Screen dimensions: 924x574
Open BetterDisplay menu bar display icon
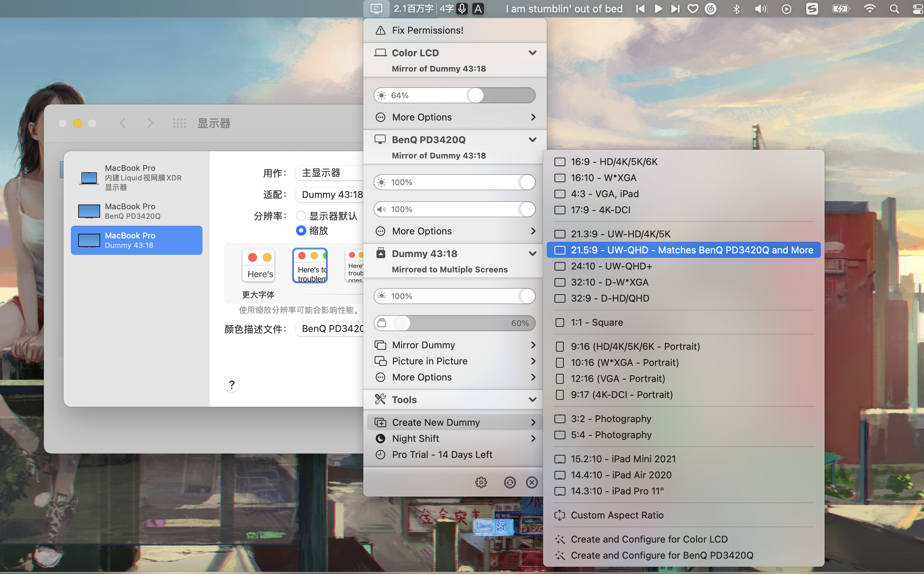click(376, 9)
